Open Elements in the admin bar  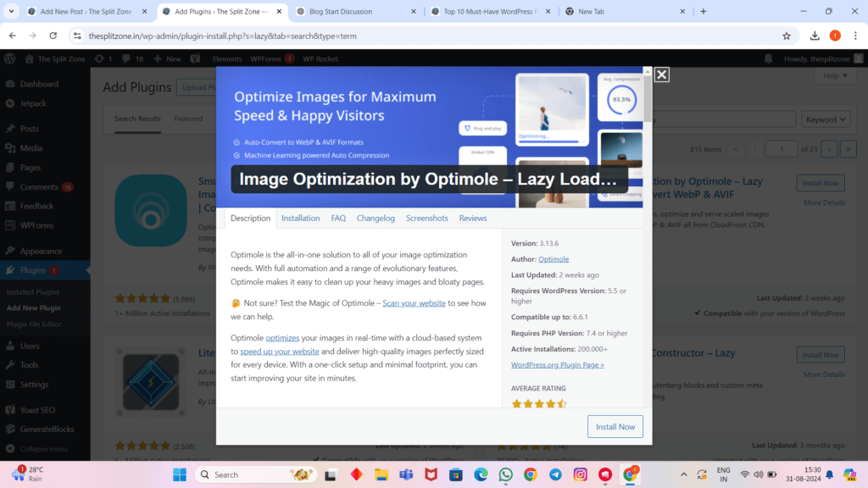click(227, 58)
